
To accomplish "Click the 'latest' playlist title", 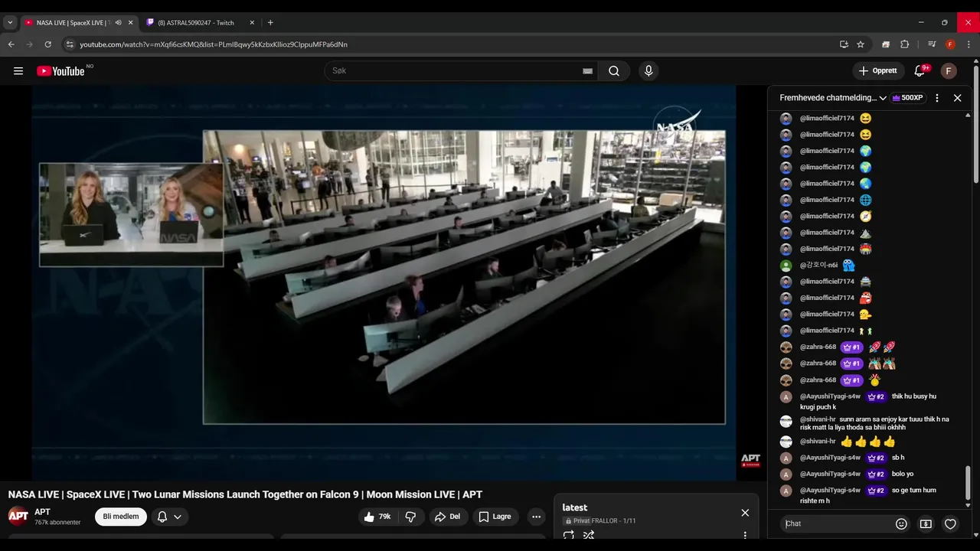I will tap(575, 507).
